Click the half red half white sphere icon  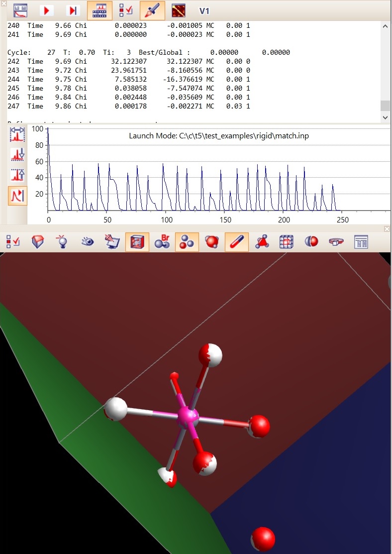pos(311,242)
